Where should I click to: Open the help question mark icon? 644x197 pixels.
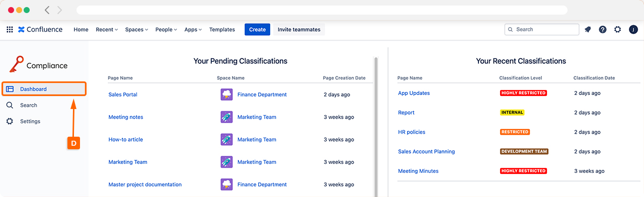(x=603, y=30)
